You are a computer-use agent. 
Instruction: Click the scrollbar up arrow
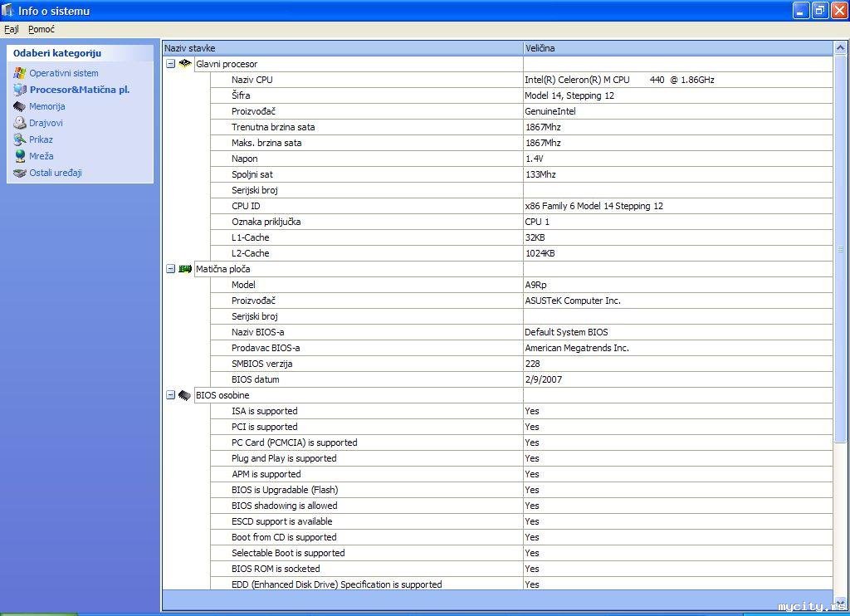pyautogui.click(x=840, y=47)
